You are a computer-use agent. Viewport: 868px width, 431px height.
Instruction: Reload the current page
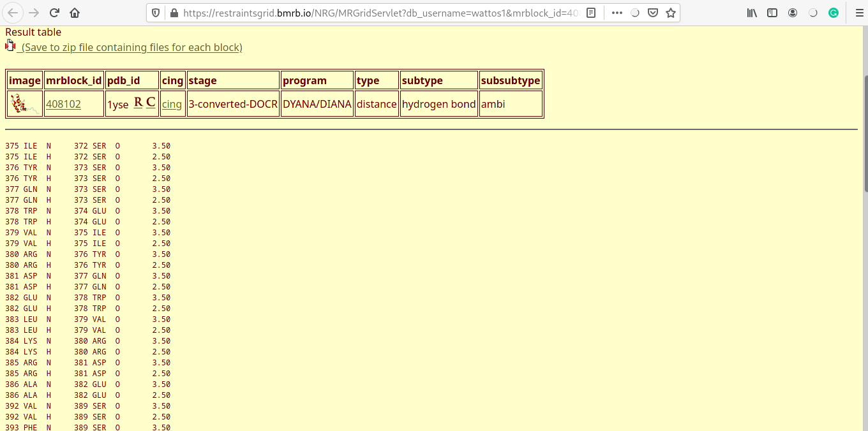click(54, 13)
